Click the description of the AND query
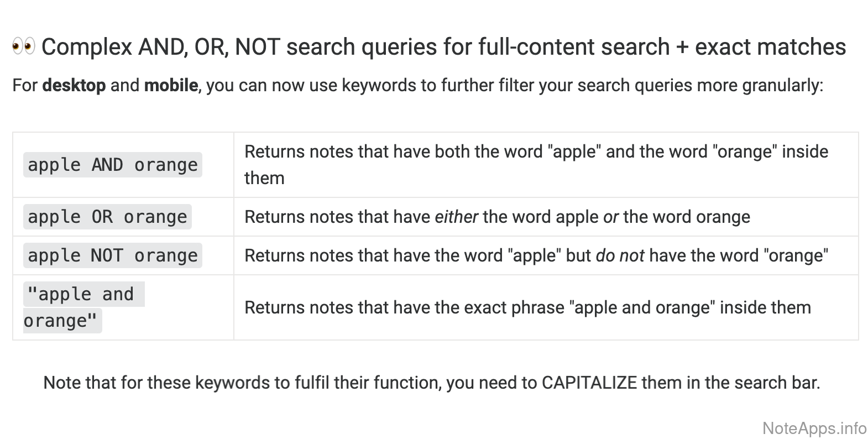This screenshot has width=868, height=439. pos(536,164)
